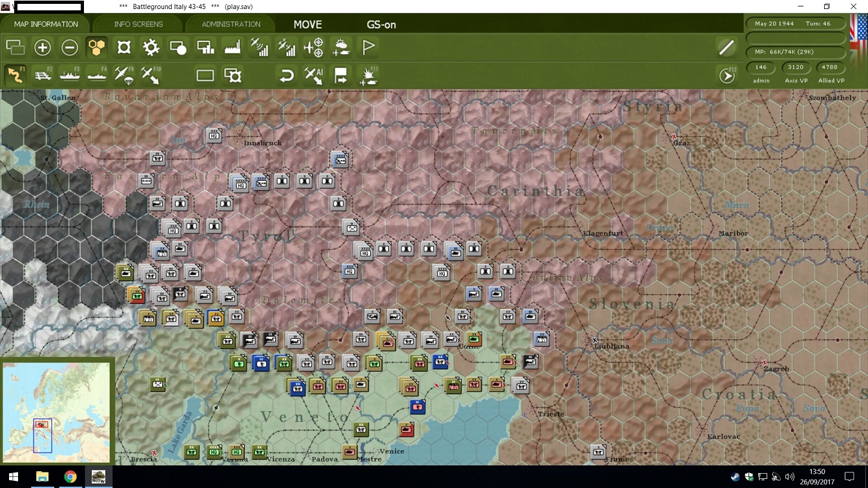
Task: End the turn with the F12 arrow button
Action: click(727, 76)
